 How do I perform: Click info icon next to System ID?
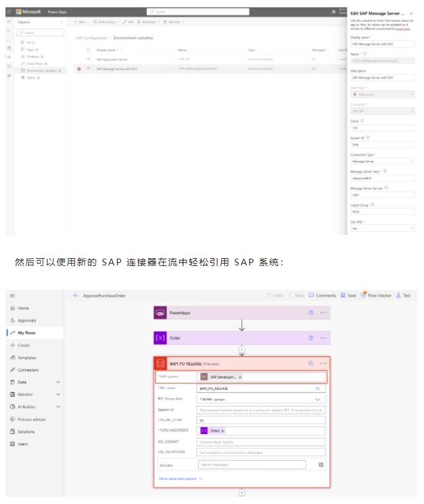tap(368, 138)
